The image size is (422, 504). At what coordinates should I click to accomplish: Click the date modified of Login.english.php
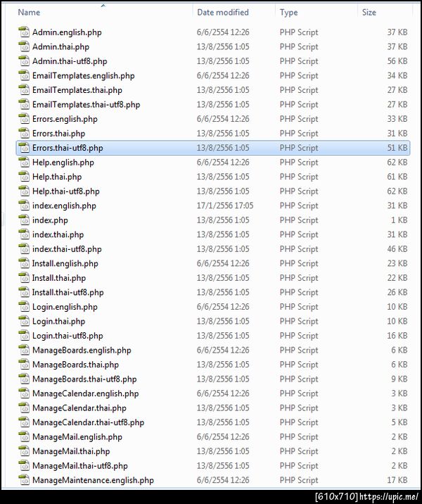pos(223,307)
